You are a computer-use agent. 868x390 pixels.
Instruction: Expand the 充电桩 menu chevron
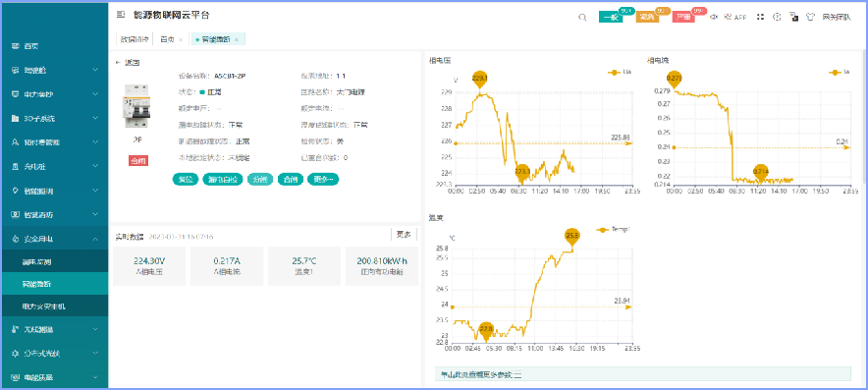tap(95, 166)
